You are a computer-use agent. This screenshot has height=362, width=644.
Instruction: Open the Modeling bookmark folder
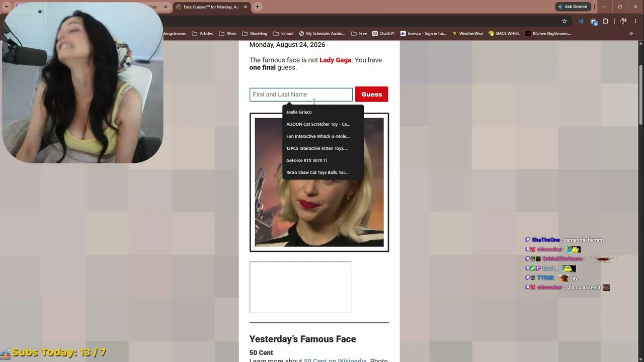255,34
